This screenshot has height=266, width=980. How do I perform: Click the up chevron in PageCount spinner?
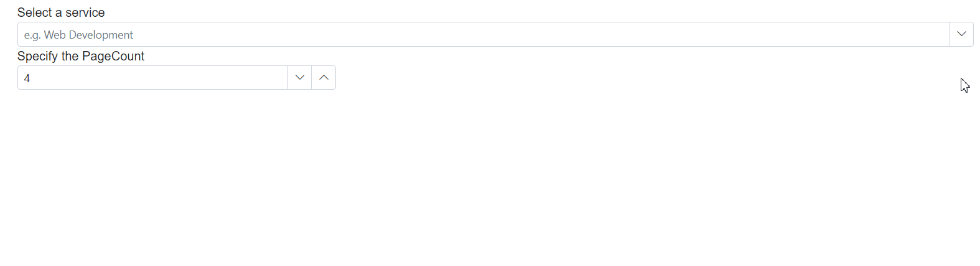click(x=324, y=78)
